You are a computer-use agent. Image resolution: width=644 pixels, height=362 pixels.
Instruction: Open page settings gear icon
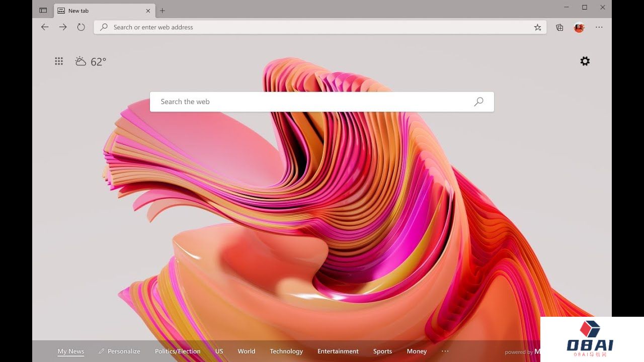pos(585,61)
